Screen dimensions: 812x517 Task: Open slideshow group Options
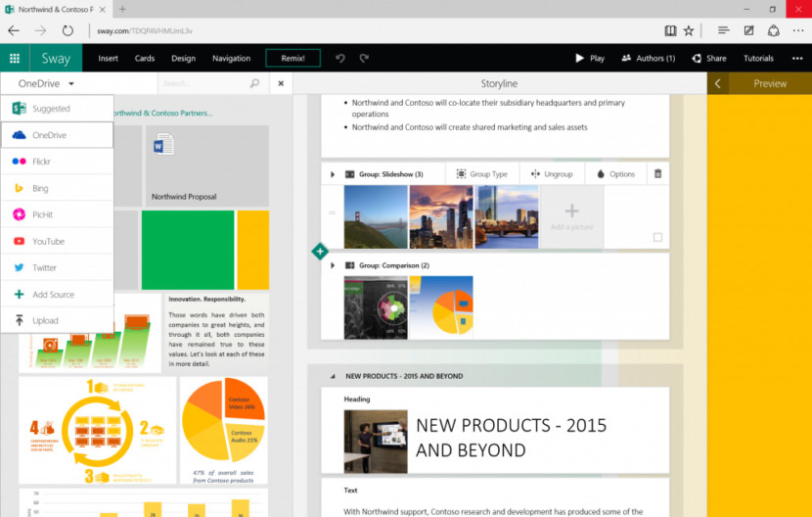point(615,174)
